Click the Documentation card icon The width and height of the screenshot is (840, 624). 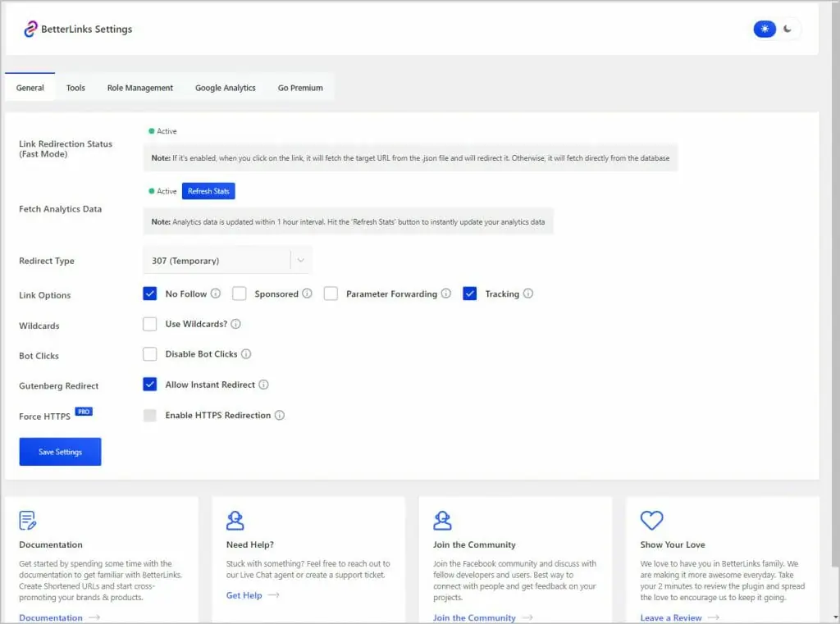(27, 520)
